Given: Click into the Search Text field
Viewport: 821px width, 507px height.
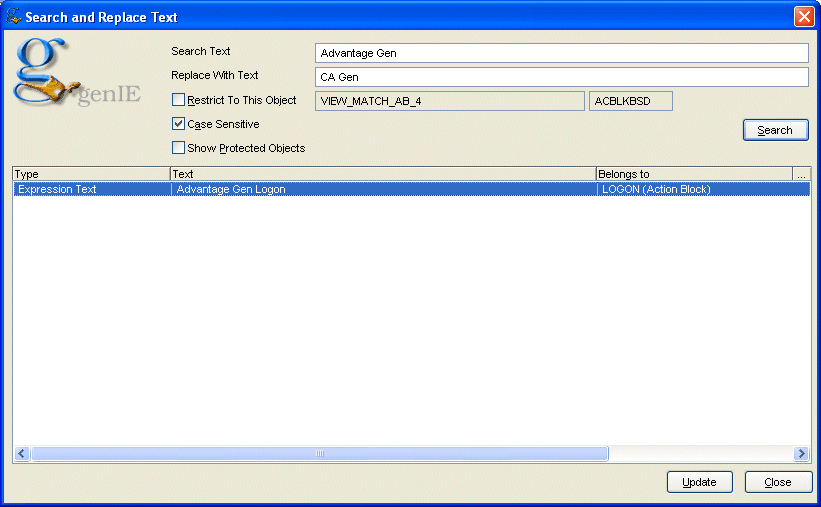Looking at the screenshot, I should [x=560, y=53].
